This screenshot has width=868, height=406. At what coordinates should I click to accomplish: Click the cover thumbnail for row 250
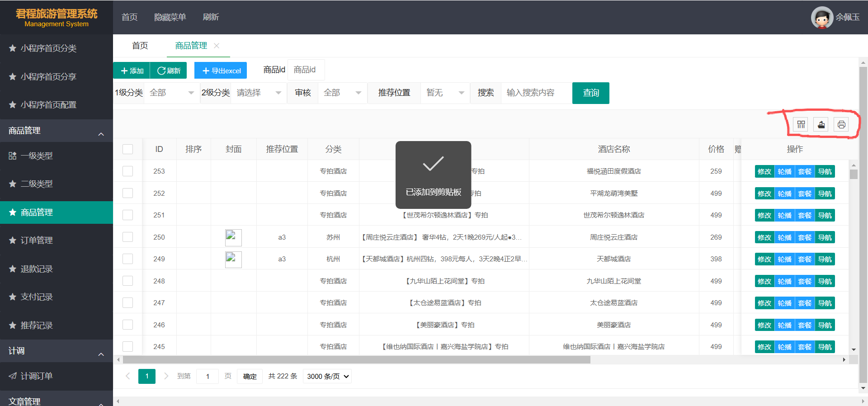(x=233, y=237)
